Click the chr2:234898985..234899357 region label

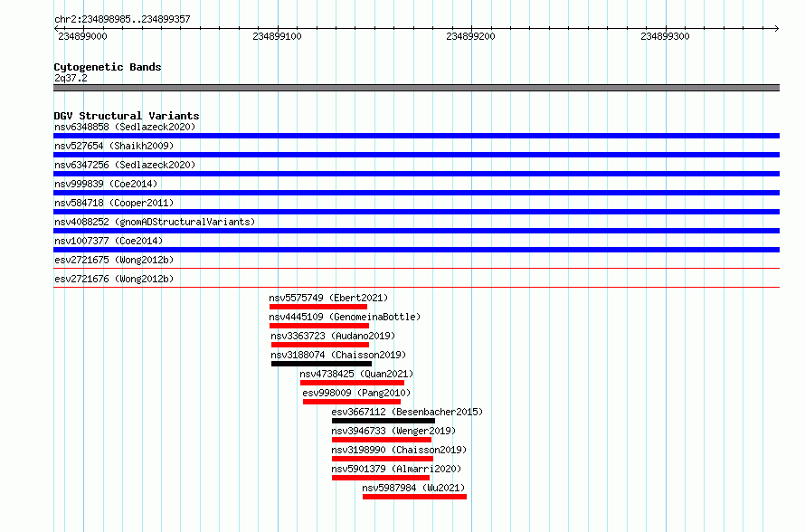122,19
